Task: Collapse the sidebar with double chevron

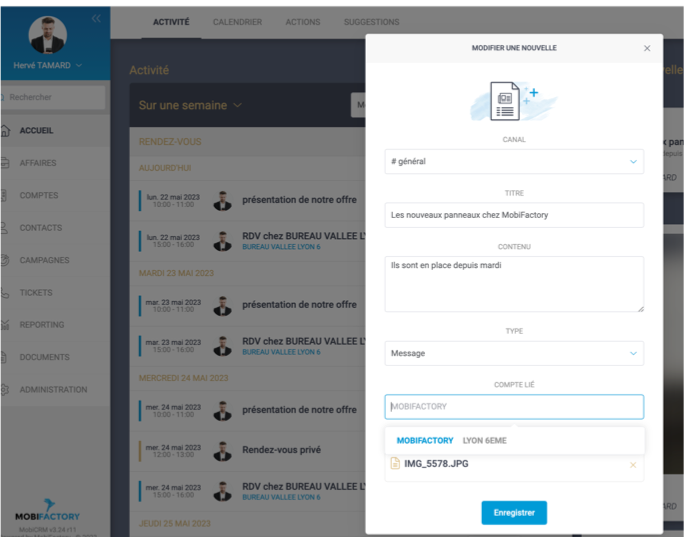Action: [x=96, y=18]
